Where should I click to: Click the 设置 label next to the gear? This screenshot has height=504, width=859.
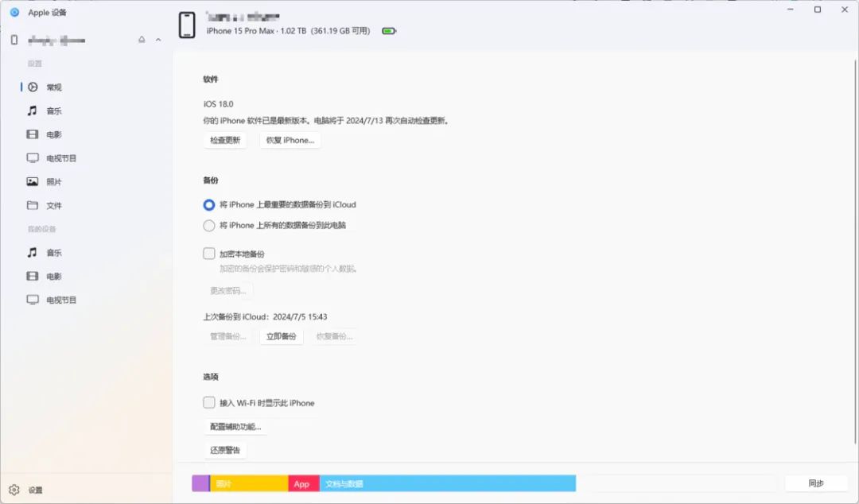click(35, 490)
